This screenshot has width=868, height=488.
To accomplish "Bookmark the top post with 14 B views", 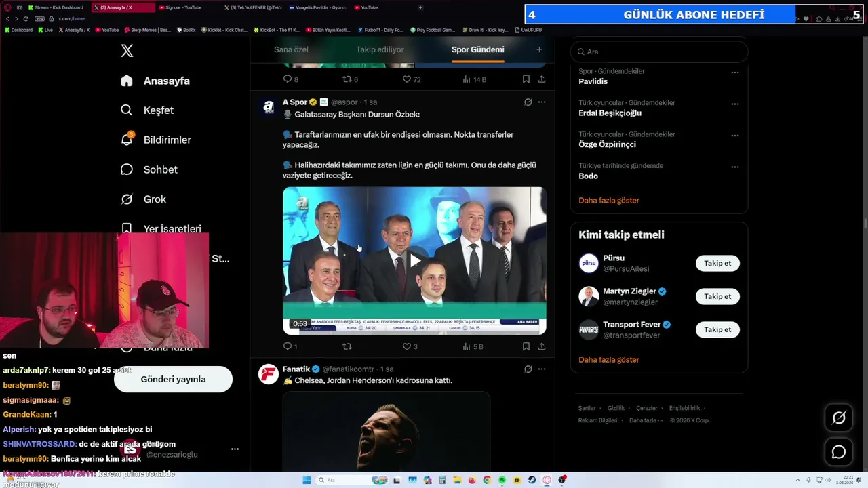I will pyautogui.click(x=526, y=79).
